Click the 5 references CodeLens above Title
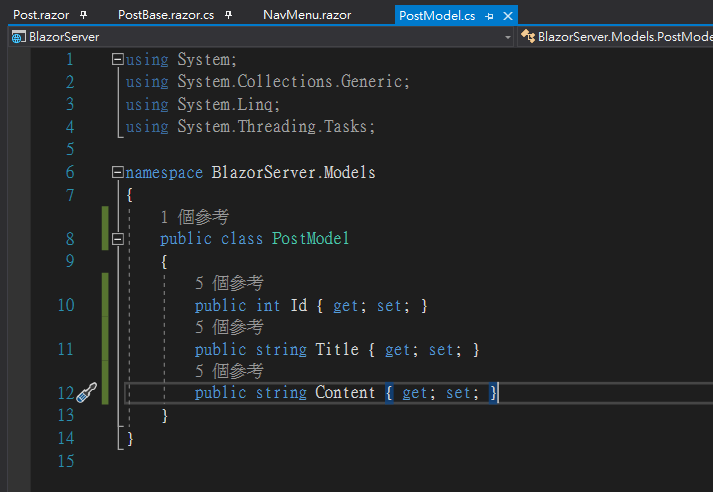The height and width of the screenshot is (492, 713). (229, 327)
